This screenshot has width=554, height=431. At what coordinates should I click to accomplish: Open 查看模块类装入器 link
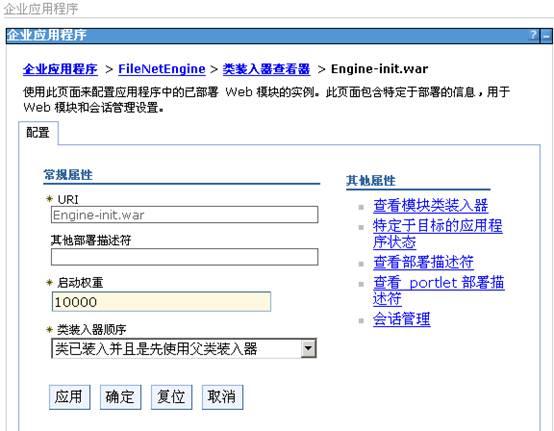[430, 205]
